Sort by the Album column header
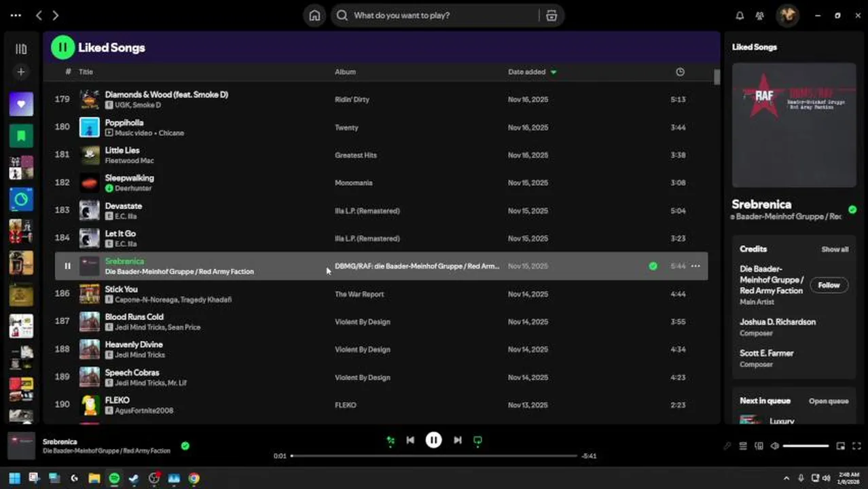This screenshot has height=489, width=868. pos(345,72)
